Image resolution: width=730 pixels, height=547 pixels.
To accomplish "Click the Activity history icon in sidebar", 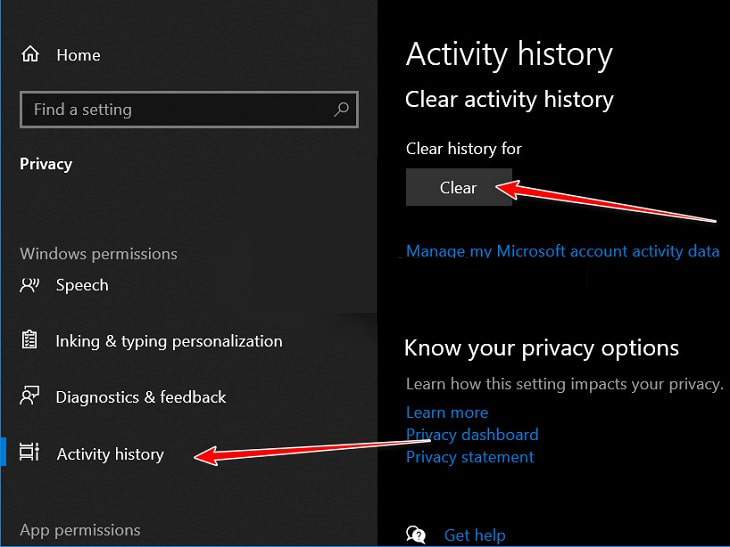I will pyautogui.click(x=29, y=453).
